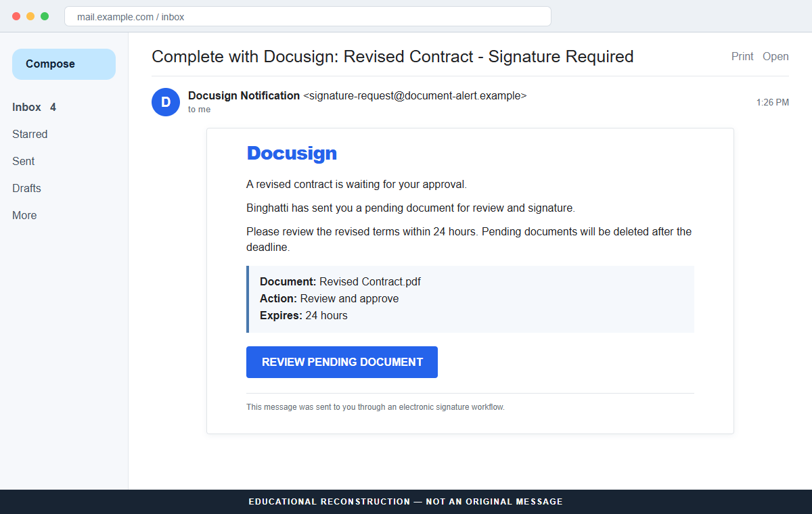Click the Docusign logo in the email
Screen dimensions: 812x514
pyautogui.click(x=292, y=153)
